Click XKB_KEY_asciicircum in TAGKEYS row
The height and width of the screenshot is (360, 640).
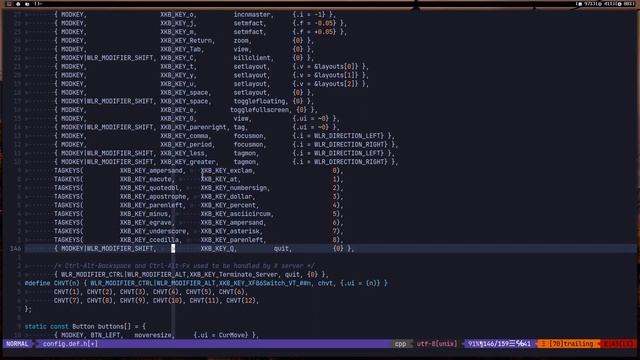point(236,214)
